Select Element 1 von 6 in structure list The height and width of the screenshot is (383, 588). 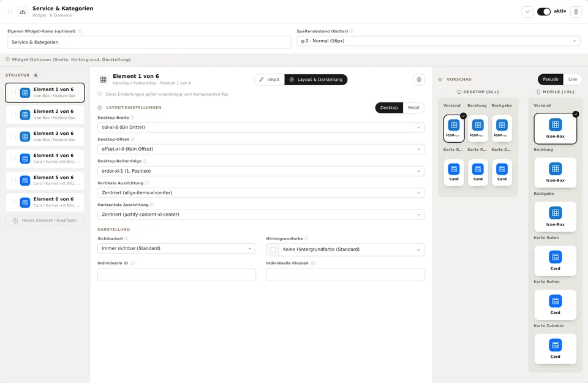point(45,93)
